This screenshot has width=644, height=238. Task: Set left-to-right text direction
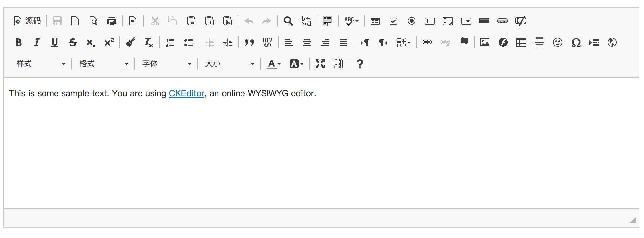point(365,43)
